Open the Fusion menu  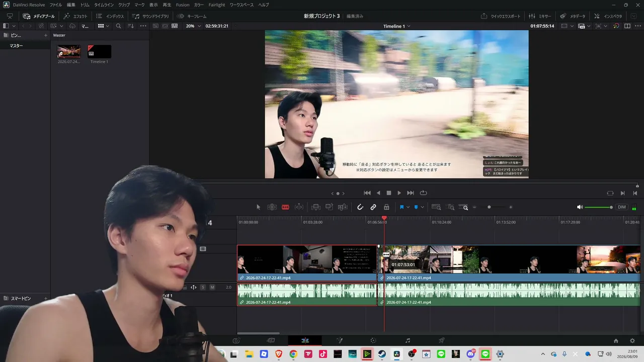(183, 5)
